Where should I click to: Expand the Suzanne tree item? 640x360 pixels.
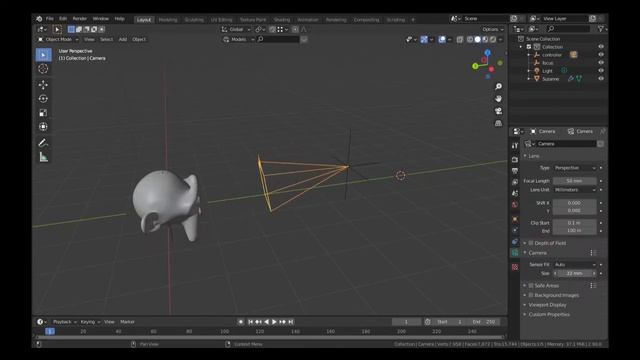click(529, 79)
